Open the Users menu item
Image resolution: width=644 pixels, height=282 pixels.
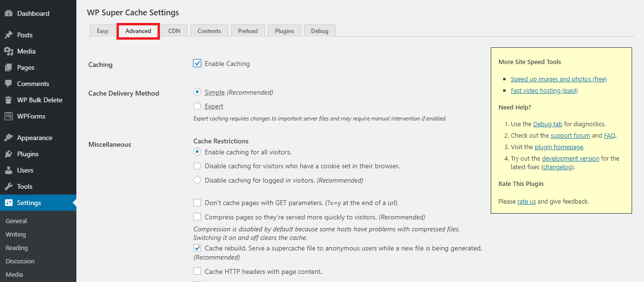click(38, 170)
